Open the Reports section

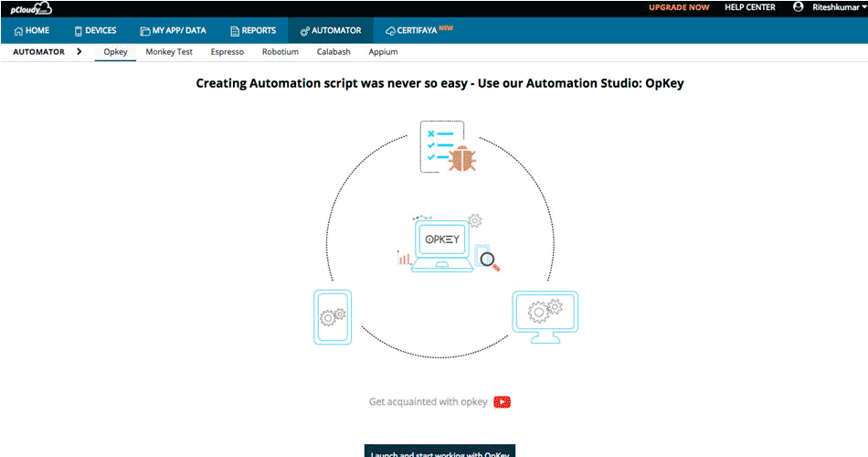pos(253,30)
